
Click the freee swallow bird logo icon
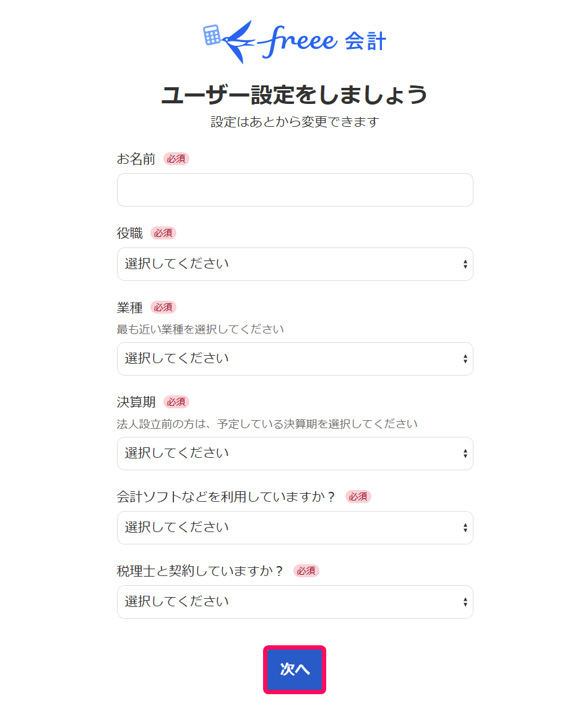239,41
